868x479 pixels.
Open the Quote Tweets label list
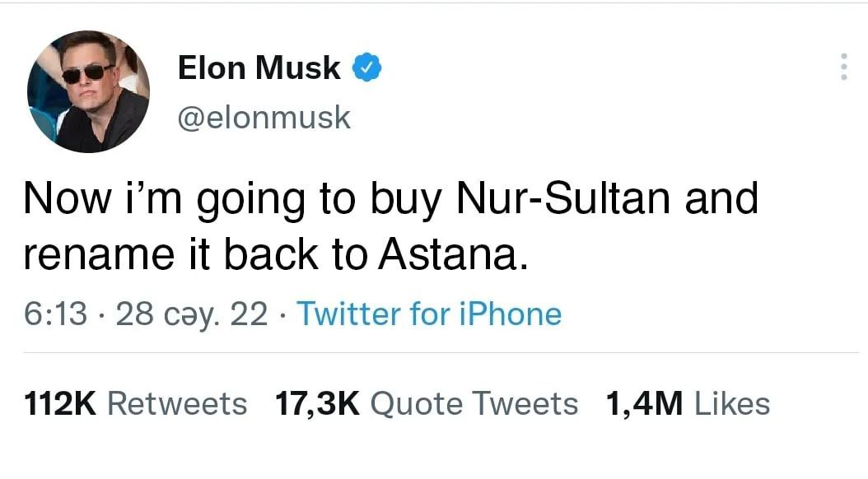point(474,403)
